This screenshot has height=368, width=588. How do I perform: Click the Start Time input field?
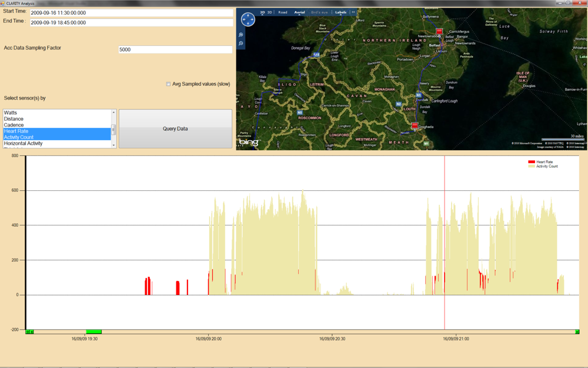point(131,13)
